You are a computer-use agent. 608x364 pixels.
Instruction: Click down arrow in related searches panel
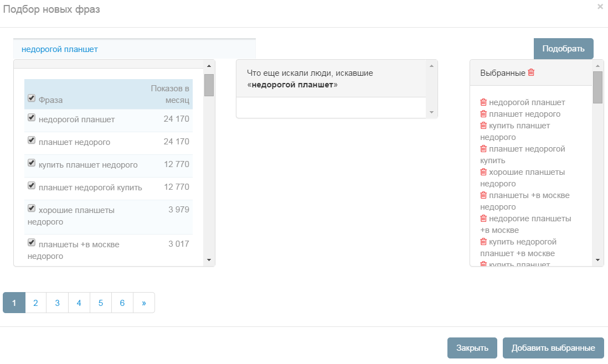point(431,112)
